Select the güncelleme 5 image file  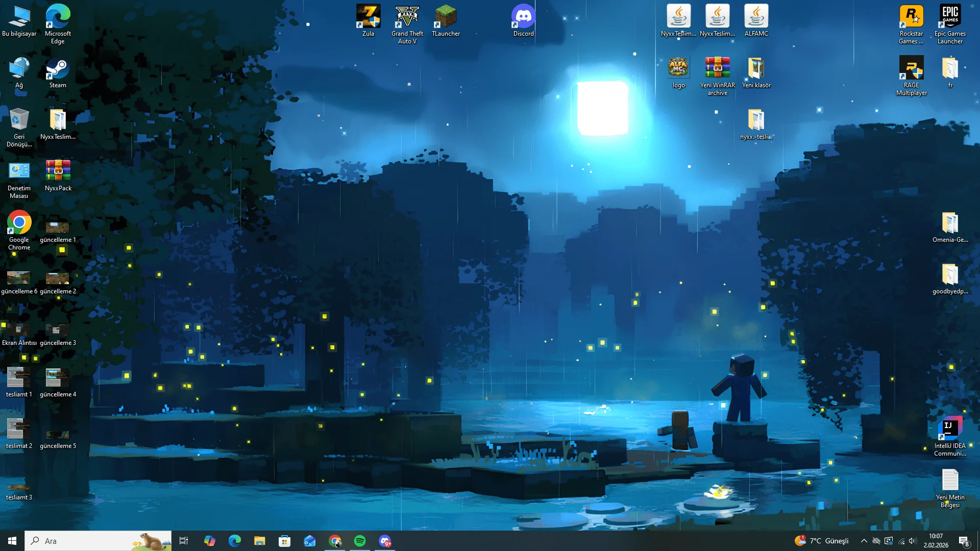click(x=58, y=439)
